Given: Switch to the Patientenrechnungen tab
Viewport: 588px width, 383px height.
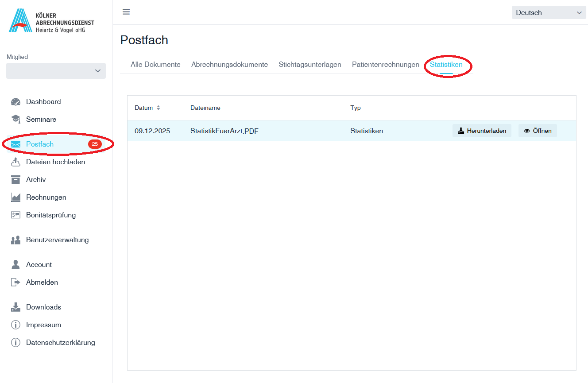Looking at the screenshot, I should click(x=385, y=65).
